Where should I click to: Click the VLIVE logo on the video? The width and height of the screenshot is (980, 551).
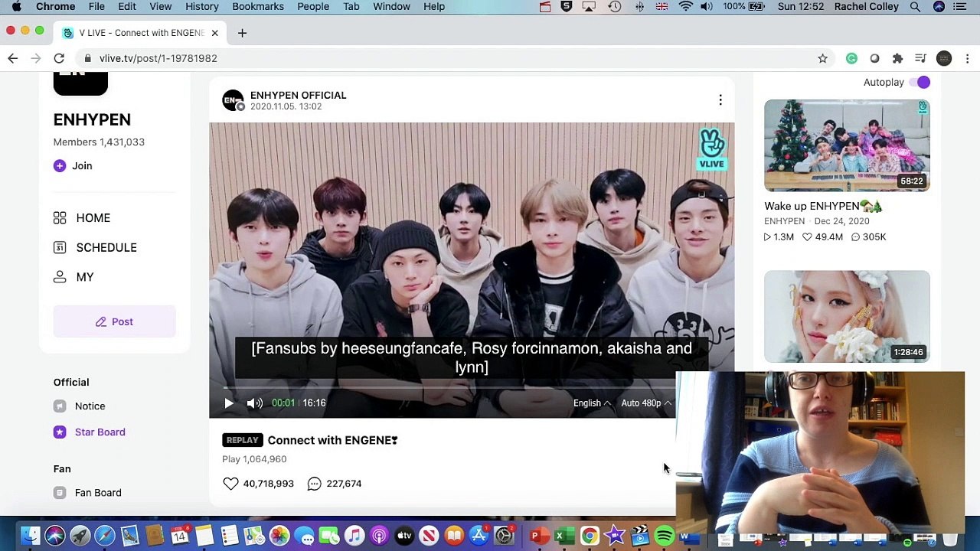click(x=711, y=149)
